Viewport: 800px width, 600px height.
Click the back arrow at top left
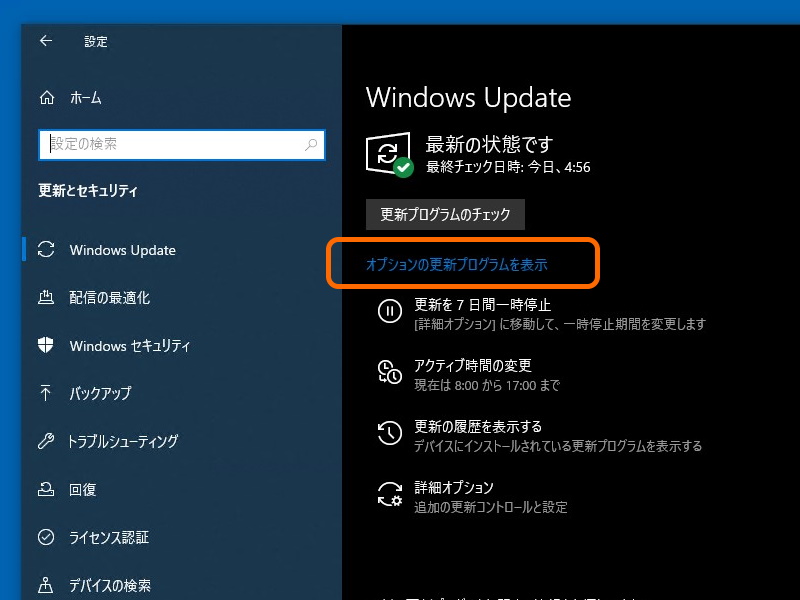(x=47, y=41)
